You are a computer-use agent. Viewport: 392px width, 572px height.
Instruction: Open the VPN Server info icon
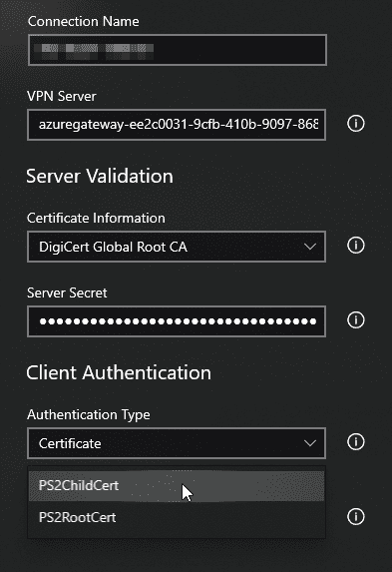click(355, 124)
